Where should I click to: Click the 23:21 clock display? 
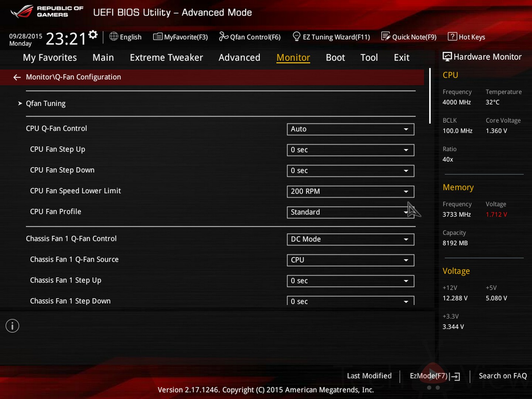[66, 39]
